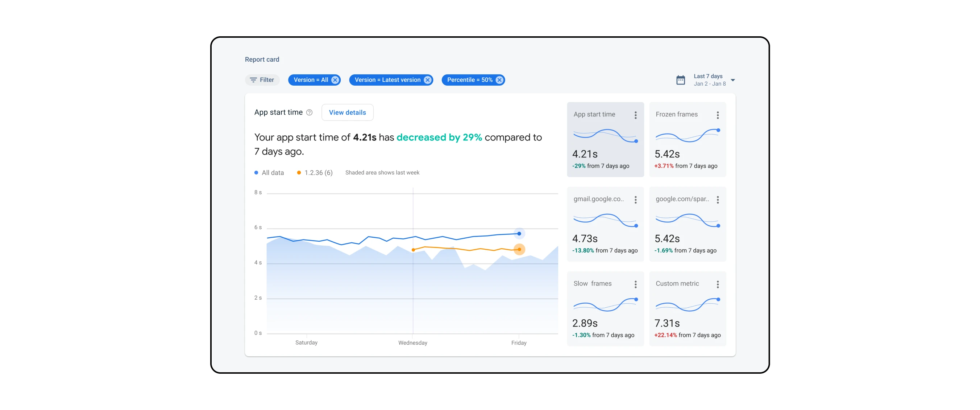Open the gmail.google.co card overflow menu
The image size is (980, 410).
point(635,199)
